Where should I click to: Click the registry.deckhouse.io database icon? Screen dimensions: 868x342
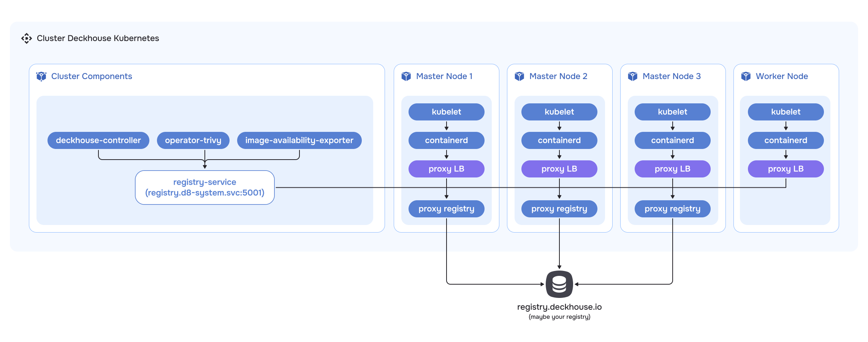tap(559, 284)
